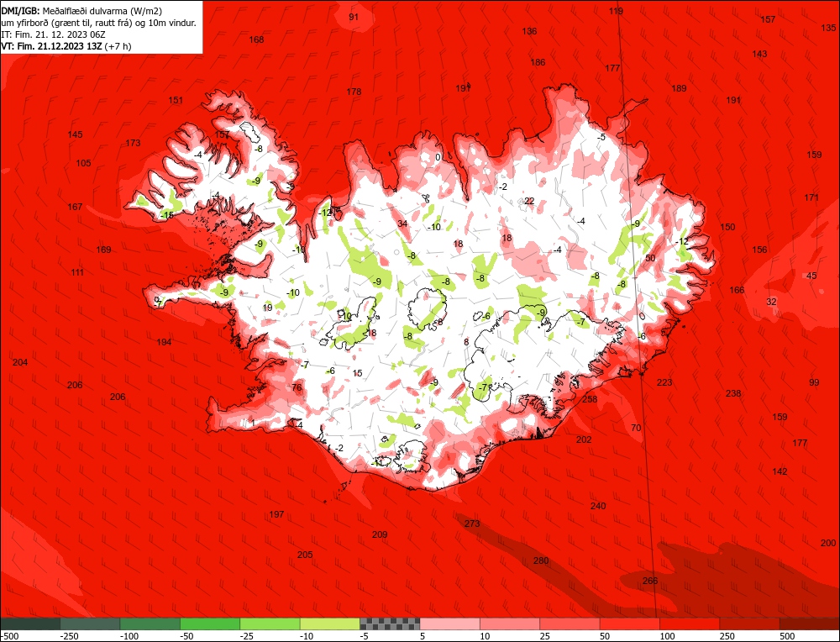The height and width of the screenshot is (642, 840).
Task: Click the sea value 240
Action: 598,506
